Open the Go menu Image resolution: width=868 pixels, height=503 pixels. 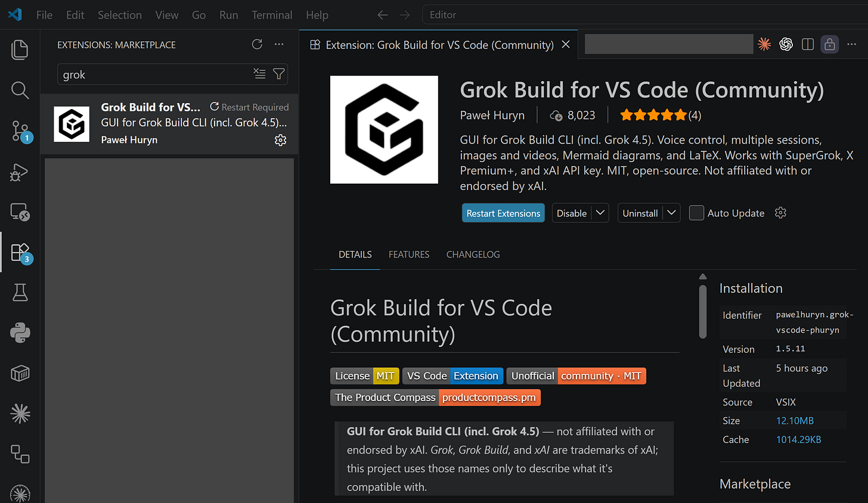[199, 15]
